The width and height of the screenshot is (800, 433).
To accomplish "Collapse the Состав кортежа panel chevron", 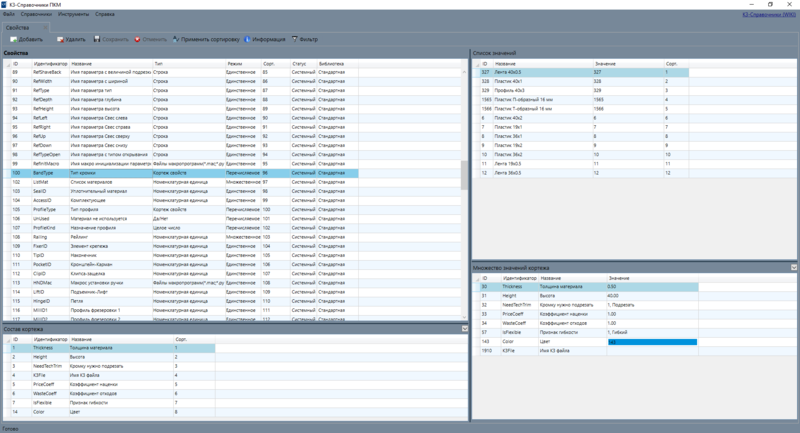I will (x=465, y=329).
